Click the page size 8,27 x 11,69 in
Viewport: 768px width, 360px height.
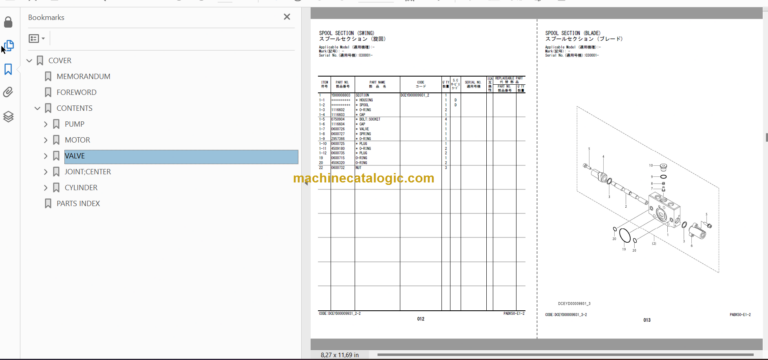click(x=340, y=355)
